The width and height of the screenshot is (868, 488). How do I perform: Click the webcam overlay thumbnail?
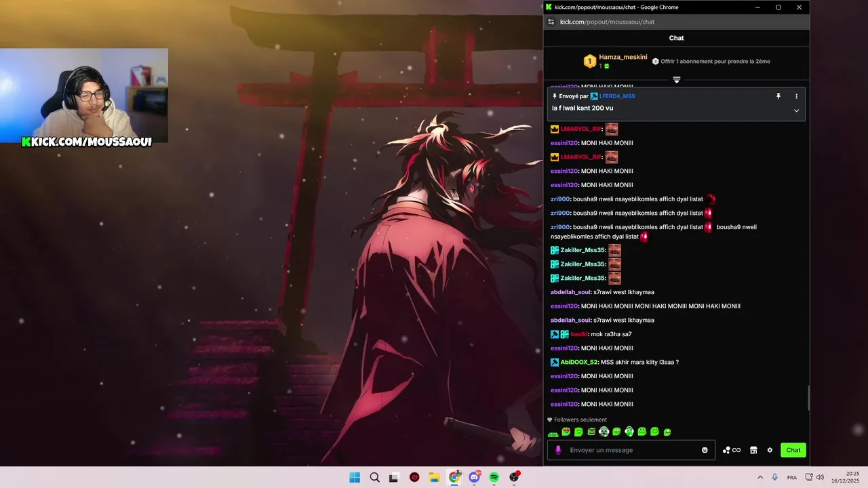pos(84,96)
